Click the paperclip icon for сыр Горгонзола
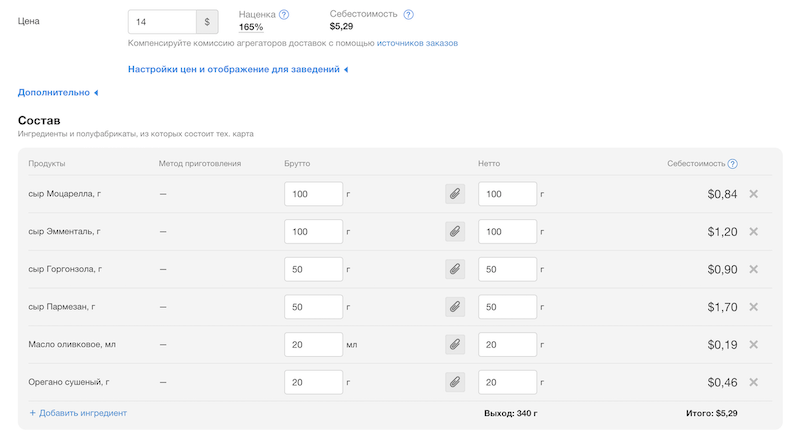This screenshot has height=440, width=800. pos(455,270)
